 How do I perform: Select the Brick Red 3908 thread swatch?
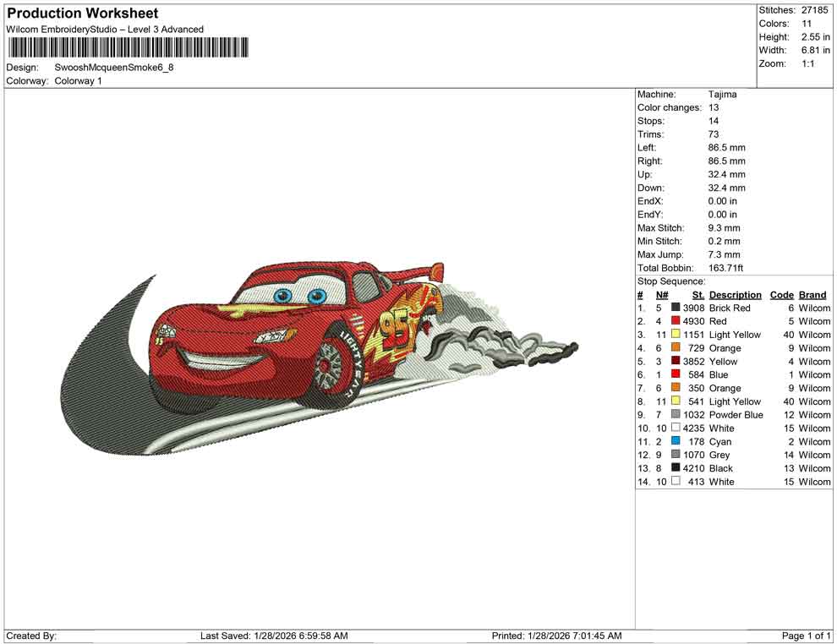tap(675, 308)
